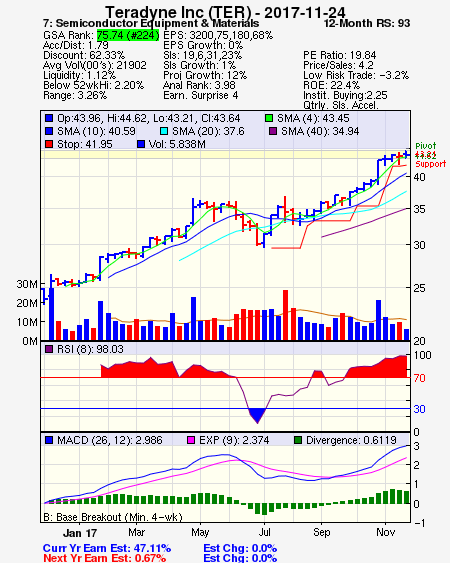Click the B: Base Breakout (Min. 4-wk) label
Image resolution: width=450 pixels, height=563 pixels.
(113, 517)
